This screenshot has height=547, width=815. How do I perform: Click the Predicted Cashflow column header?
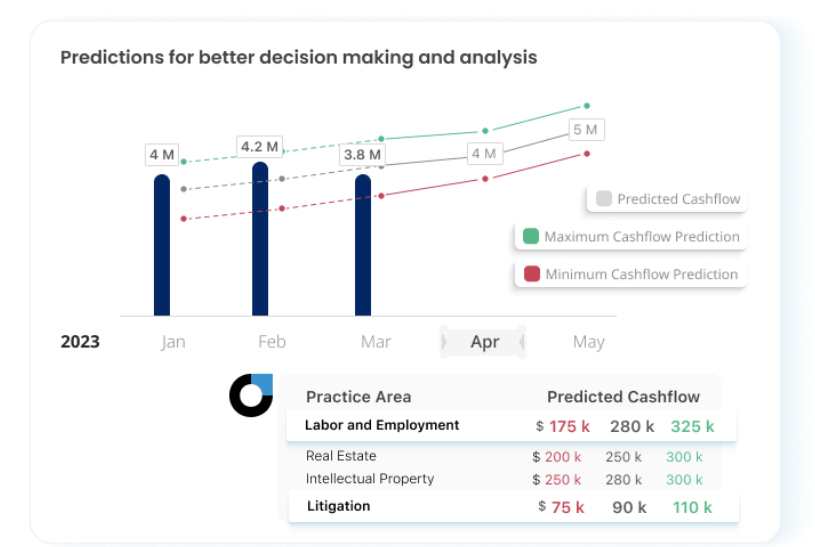[x=623, y=396]
